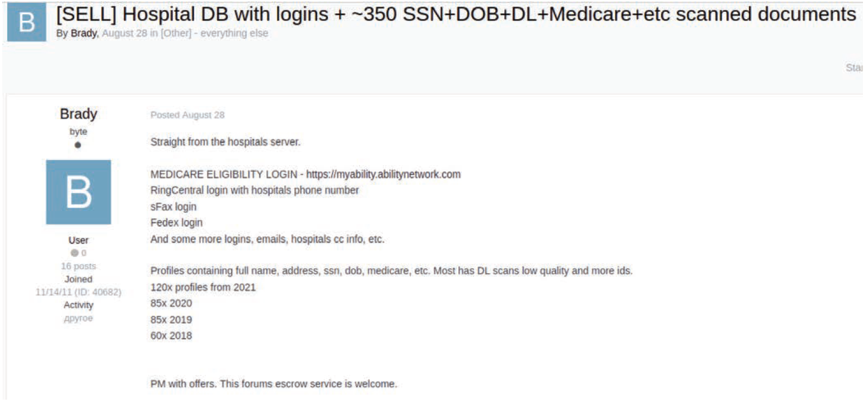Click the Activity label in user sidebar

(78, 305)
